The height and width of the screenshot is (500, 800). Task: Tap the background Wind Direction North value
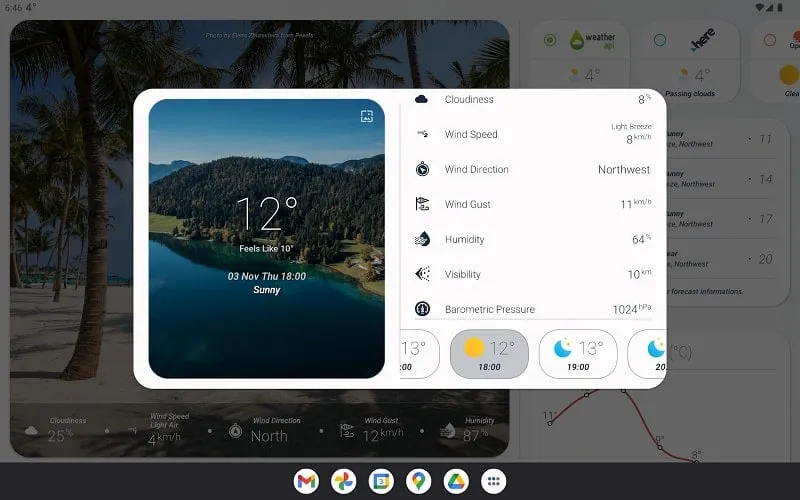click(x=269, y=436)
